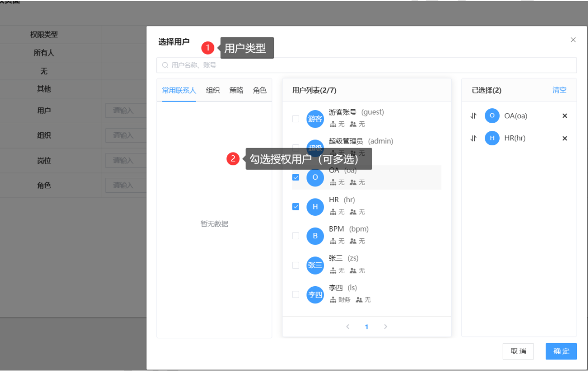The image size is (588, 371).
Task: Click the BPM user avatar icon
Action: [x=315, y=236]
